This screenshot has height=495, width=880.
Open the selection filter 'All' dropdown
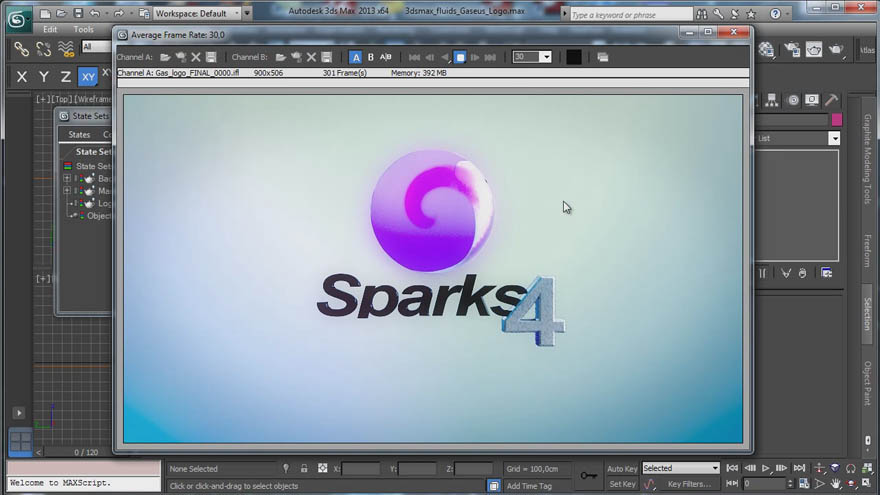pyautogui.click(x=96, y=47)
